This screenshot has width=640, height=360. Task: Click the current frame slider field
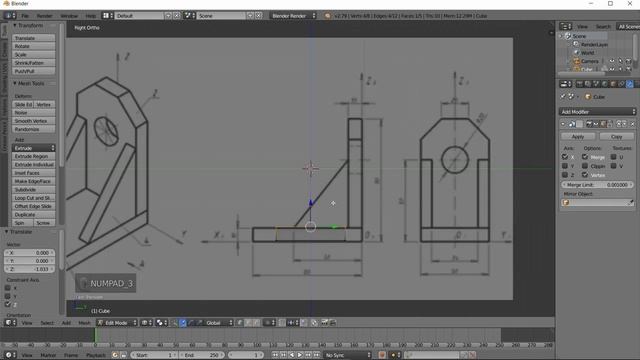(246, 355)
